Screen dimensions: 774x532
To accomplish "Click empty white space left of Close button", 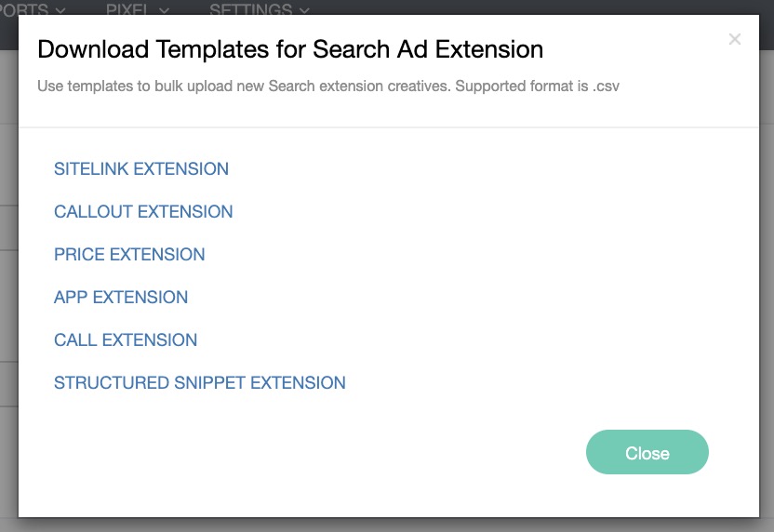I will [x=372, y=454].
